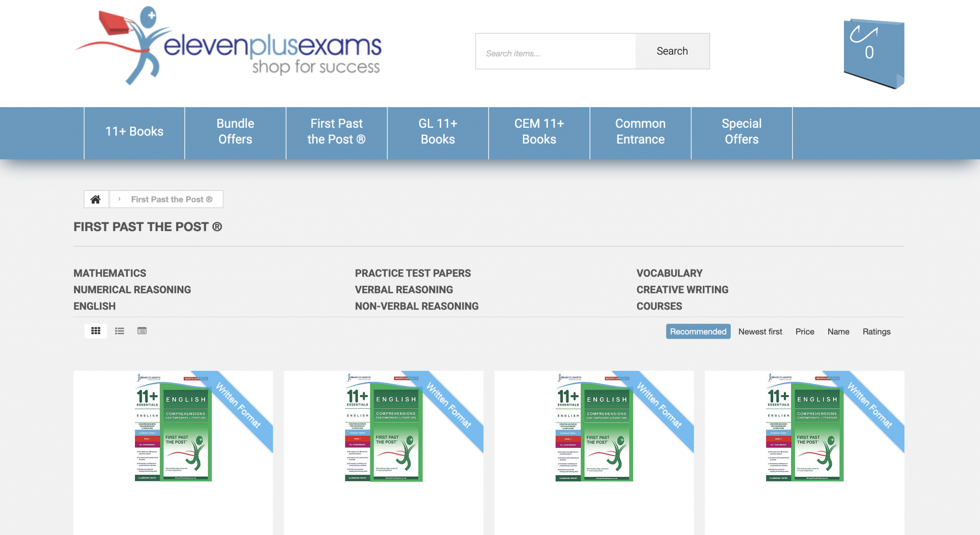
Task: Sort products by Recommended
Action: tap(698, 331)
